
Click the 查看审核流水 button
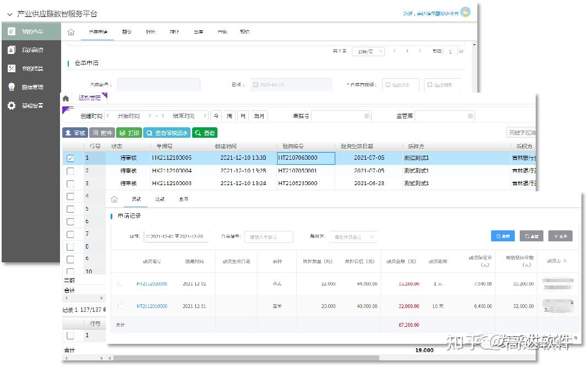(x=167, y=132)
